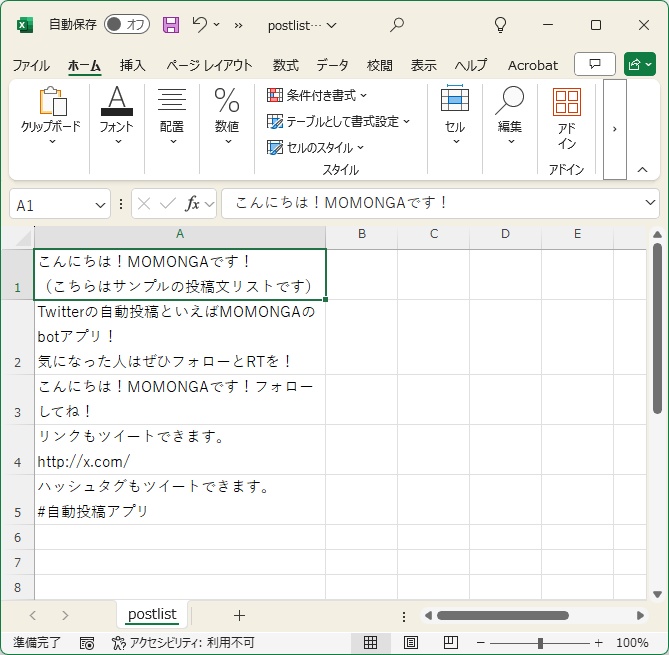This screenshot has width=669, height=655.
Task: Expand the formula bar
Action: point(650,203)
